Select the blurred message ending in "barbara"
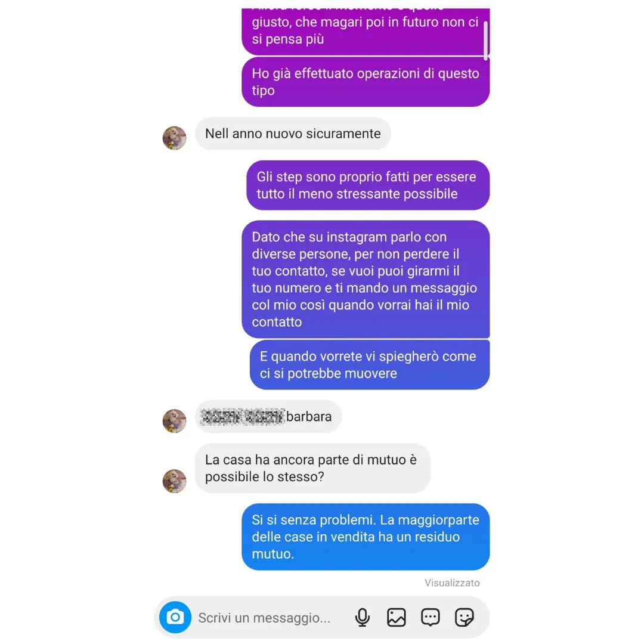 (x=268, y=416)
